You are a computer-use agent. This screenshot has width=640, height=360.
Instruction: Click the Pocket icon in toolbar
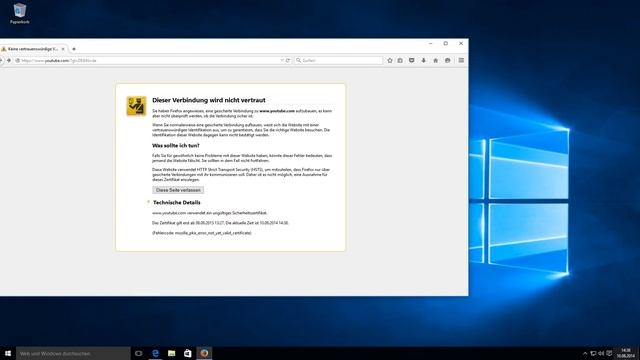pos(411,60)
